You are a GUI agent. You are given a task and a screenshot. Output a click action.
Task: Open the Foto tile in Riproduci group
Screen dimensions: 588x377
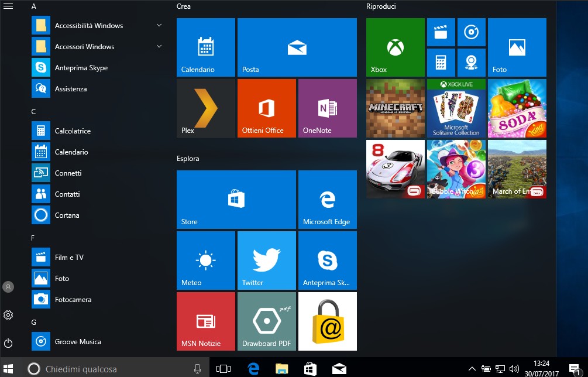(517, 47)
